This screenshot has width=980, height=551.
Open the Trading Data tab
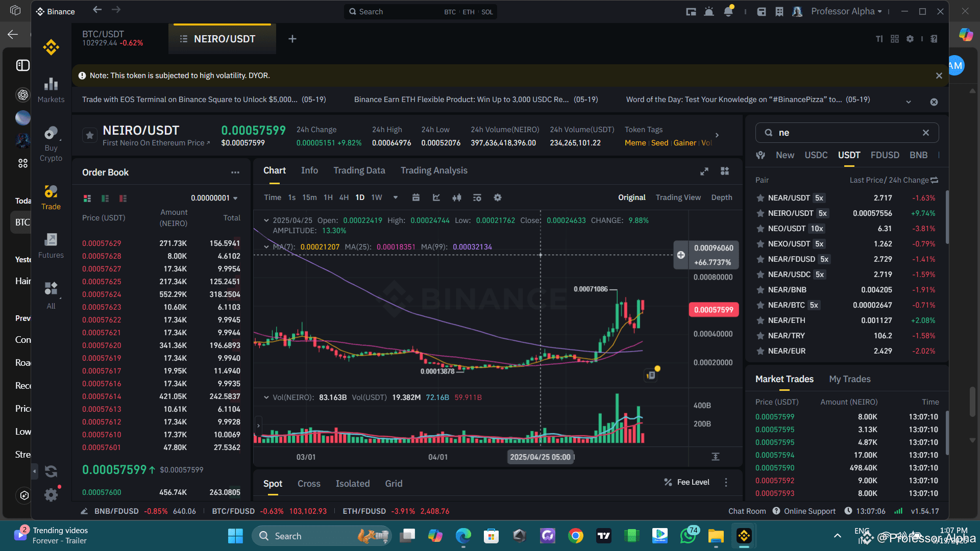coord(359,170)
